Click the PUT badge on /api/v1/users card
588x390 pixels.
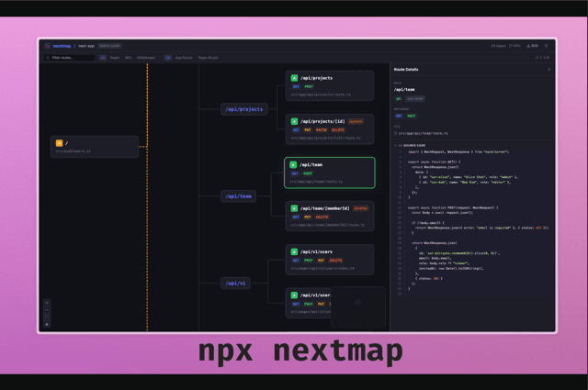tap(321, 261)
